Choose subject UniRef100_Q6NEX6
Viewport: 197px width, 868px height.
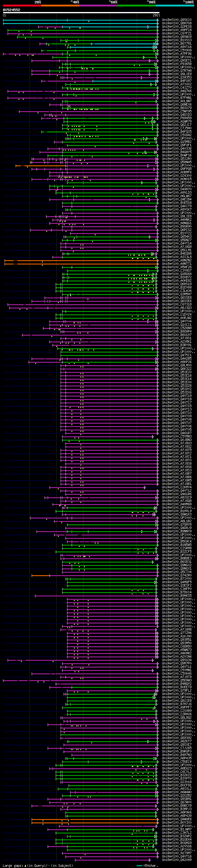coord(177,105)
